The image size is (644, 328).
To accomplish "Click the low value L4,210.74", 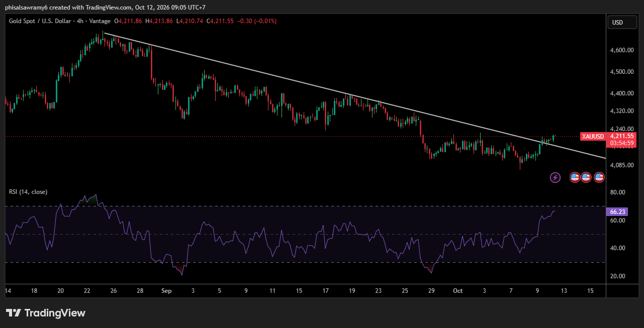I will pos(191,21).
